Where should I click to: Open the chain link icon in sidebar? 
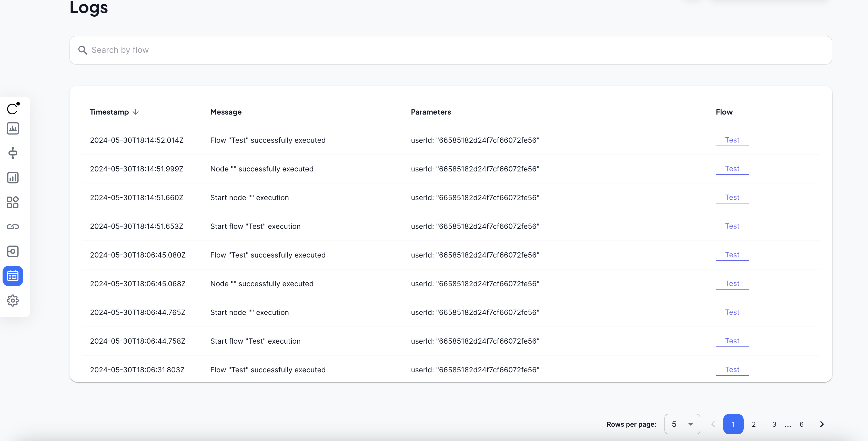tap(13, 227)
